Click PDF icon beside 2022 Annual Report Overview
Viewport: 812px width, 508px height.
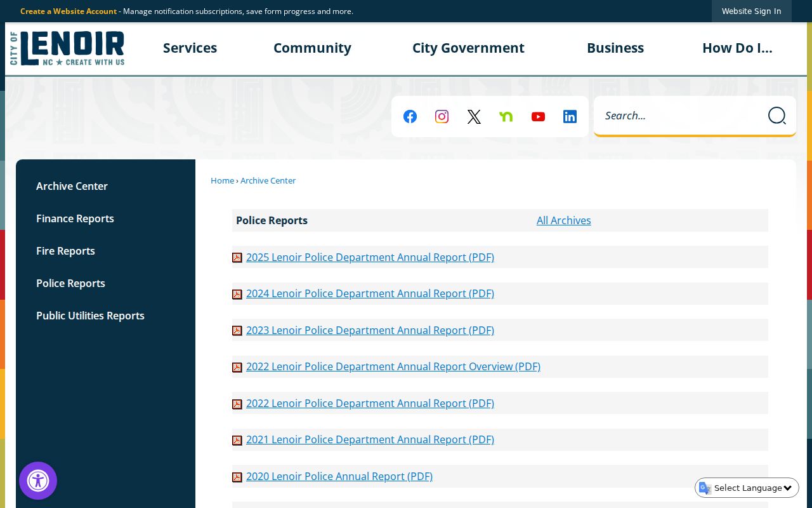click(237, 367)
